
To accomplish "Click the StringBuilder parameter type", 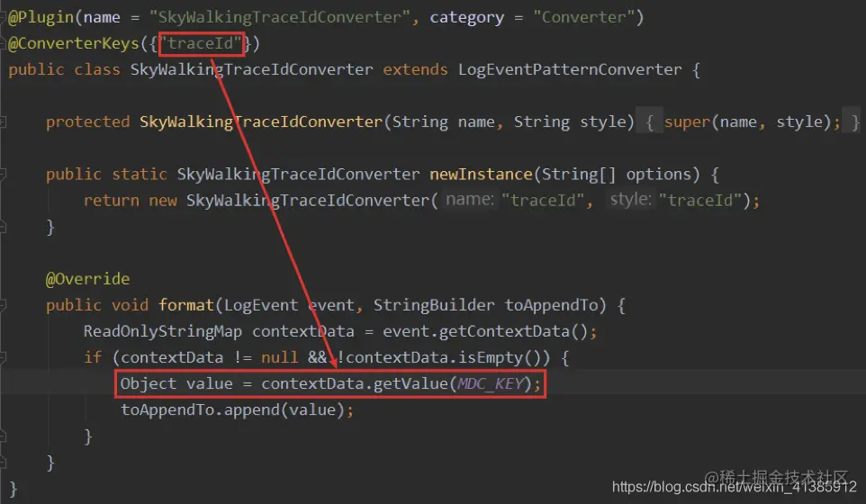I will (x=434, y=305).
